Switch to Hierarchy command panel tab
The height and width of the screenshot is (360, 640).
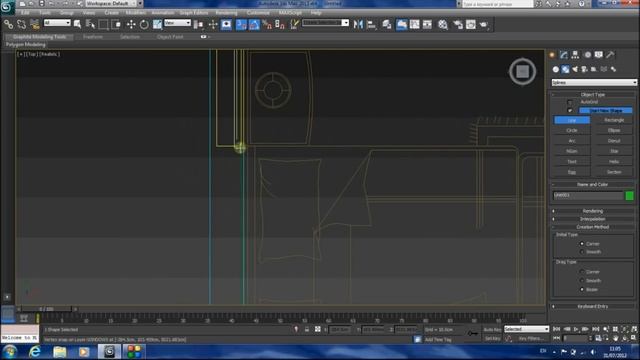tap(575, 55)
